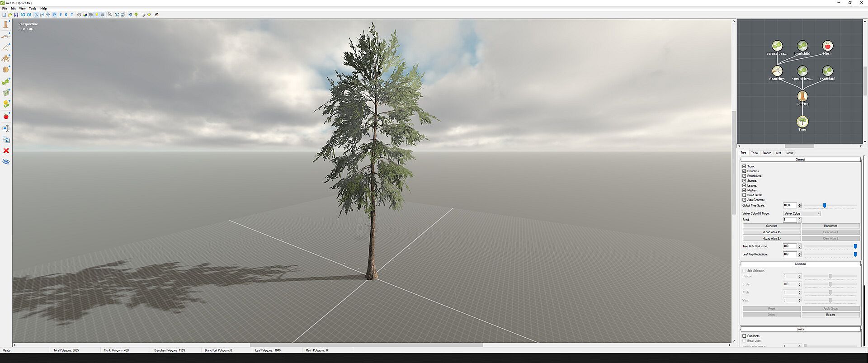Increment the Seed value spinner
Viewport: 868px width, 363px height.
coord(800,219)
